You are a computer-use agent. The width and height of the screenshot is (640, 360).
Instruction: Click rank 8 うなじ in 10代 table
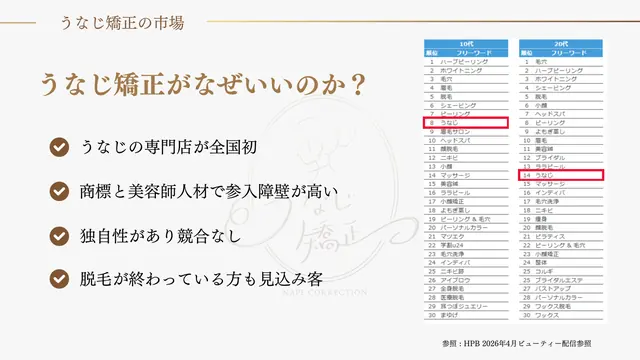pos(466,122)
